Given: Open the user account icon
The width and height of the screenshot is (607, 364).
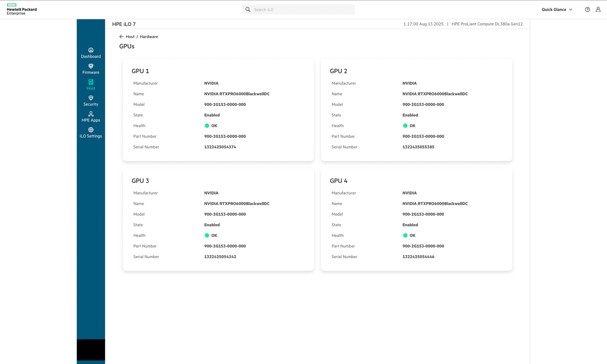Looking at the screenshot, I should (x=598, y=10).
